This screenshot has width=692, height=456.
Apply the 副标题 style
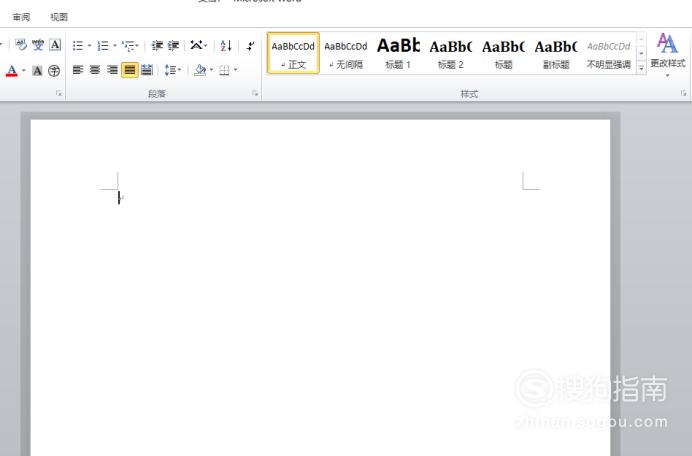tap(556, 53)
